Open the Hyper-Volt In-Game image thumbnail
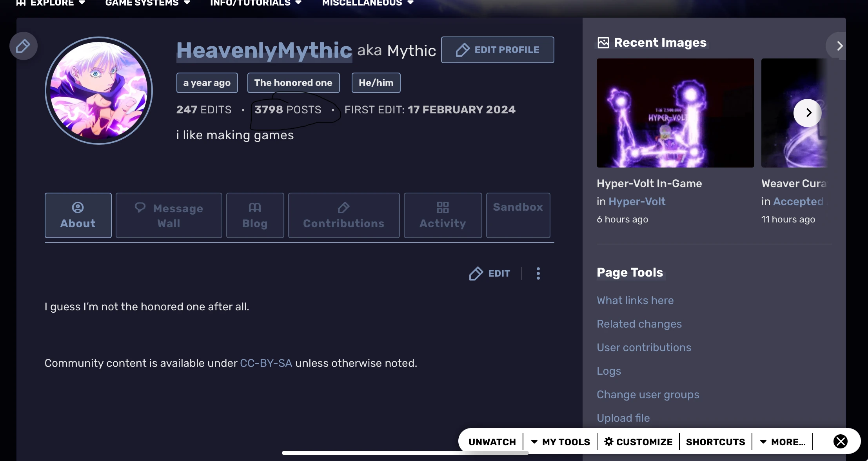This screenshot has width=868, height=461. click(x=675, y=113)
